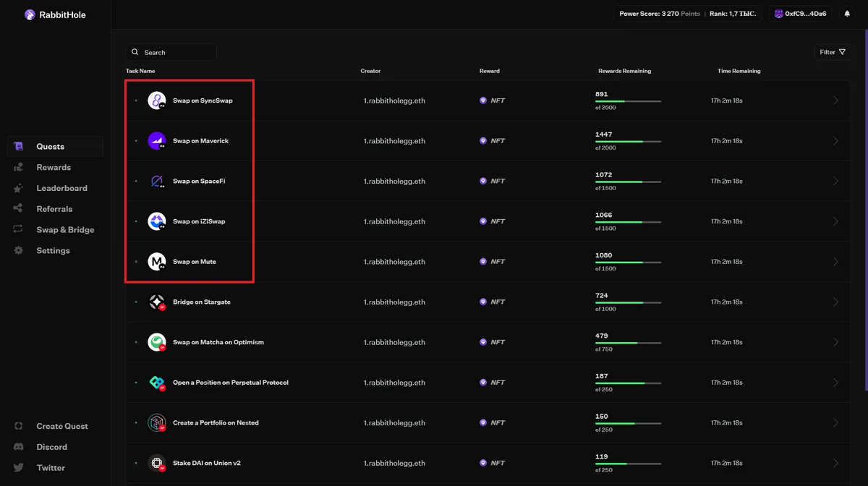This screenshot has height=486, width=868.
Task: Click the Matcha quest icon
Action: click(x=157, y=342)
